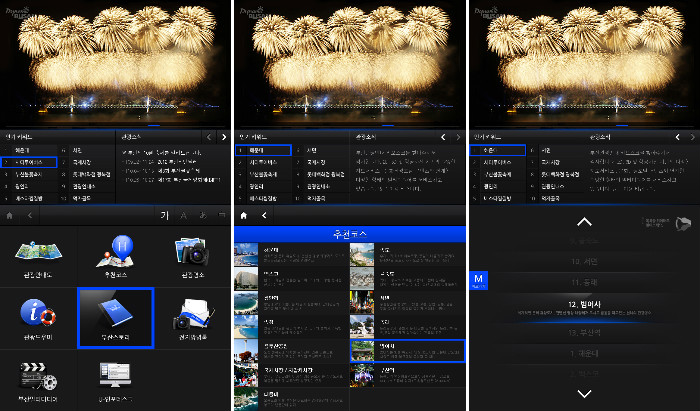Select keyword 2 시티투어버스 on right screen

497,162
